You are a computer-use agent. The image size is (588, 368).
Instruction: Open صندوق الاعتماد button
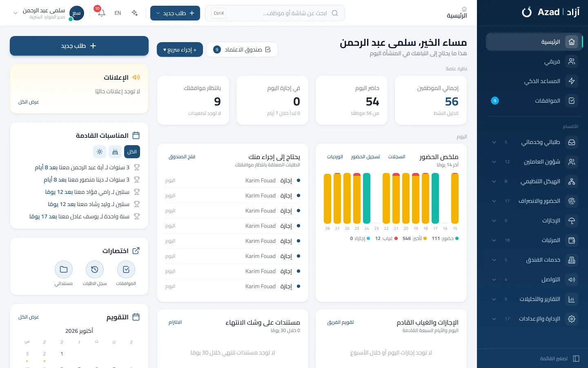(242, 49)
